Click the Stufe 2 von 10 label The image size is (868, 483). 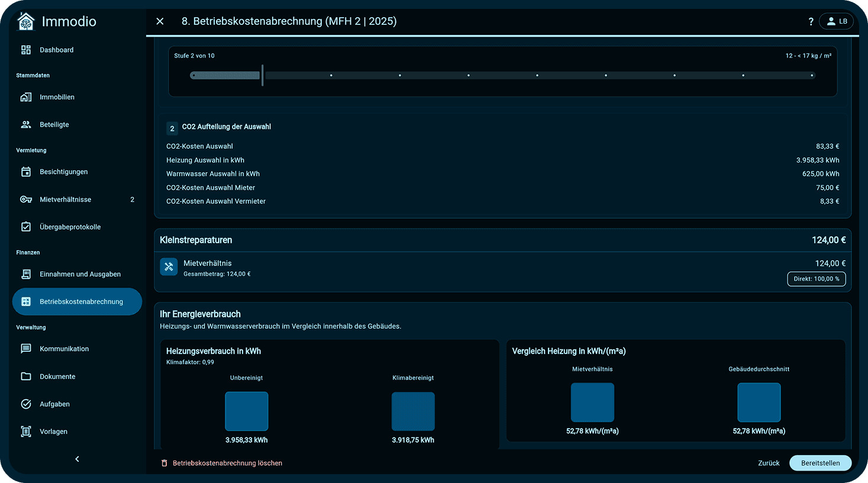point(194,56)
